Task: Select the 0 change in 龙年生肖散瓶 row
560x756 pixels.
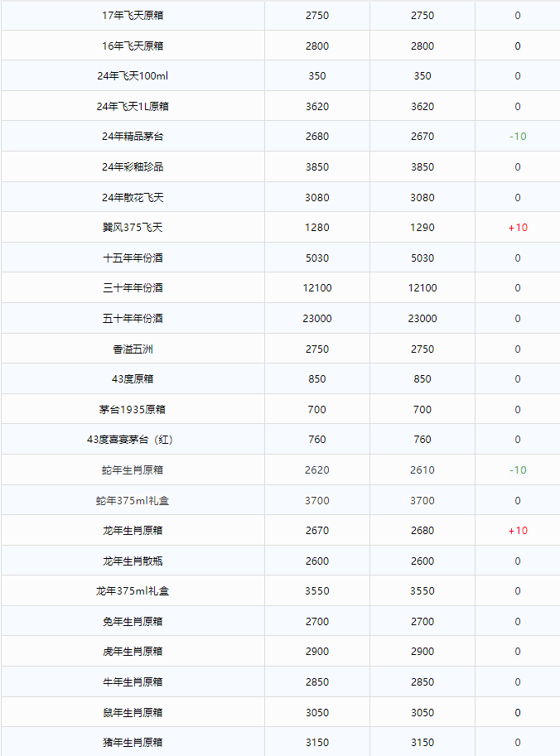Action: (518, 561)
